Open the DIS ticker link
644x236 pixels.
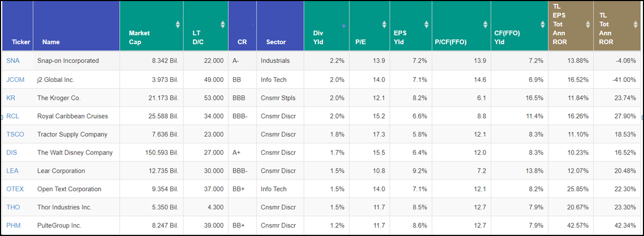tap(12, 153)
